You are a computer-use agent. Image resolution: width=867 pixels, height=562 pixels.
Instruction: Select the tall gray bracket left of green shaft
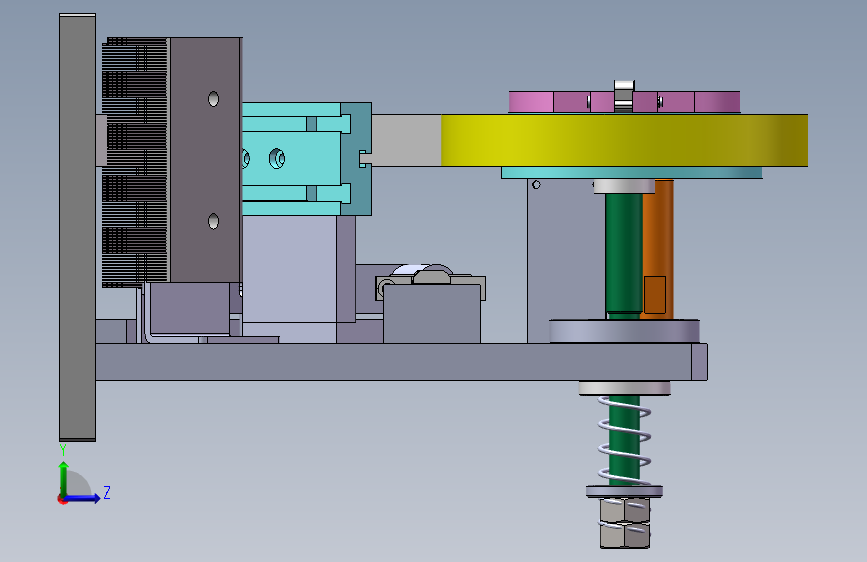[x=565, y=260]
